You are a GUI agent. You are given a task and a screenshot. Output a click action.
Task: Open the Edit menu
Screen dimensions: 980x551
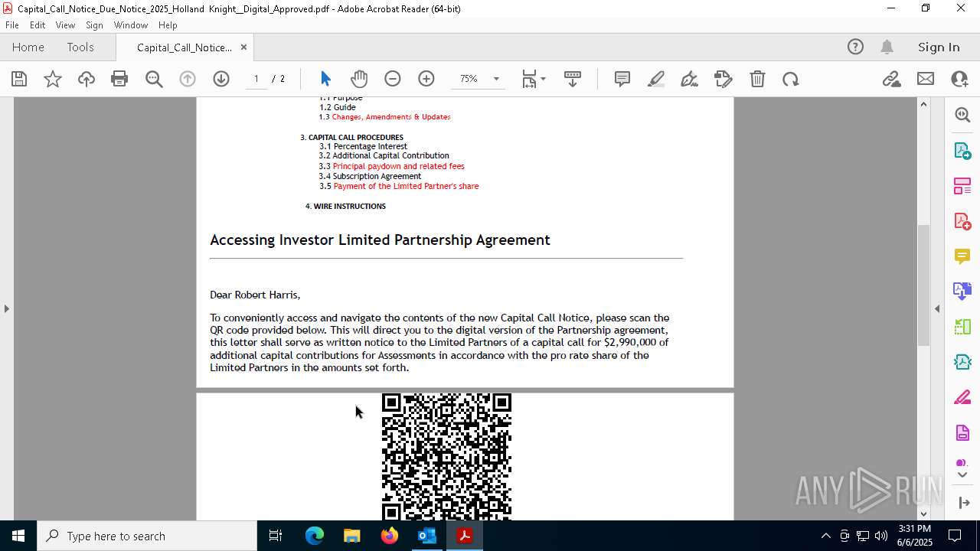point(38,25)
